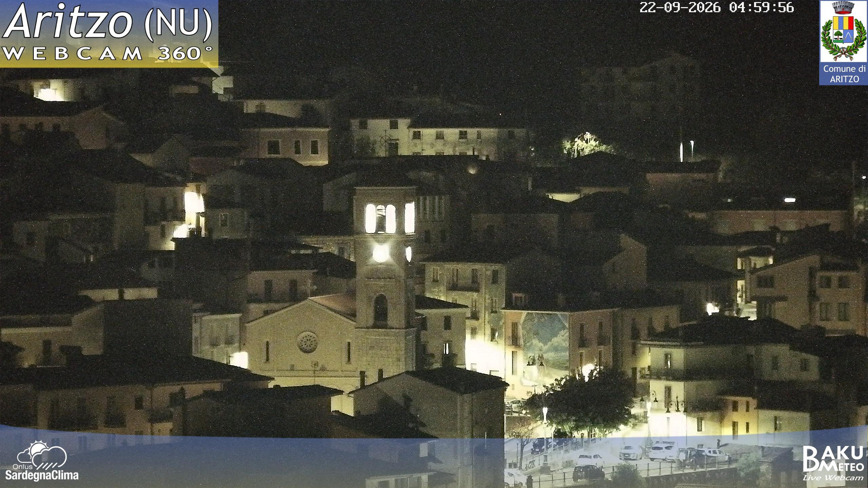Click the Comune di Aritzo coat of arms
868x488 pixels.
coord(843,32)
